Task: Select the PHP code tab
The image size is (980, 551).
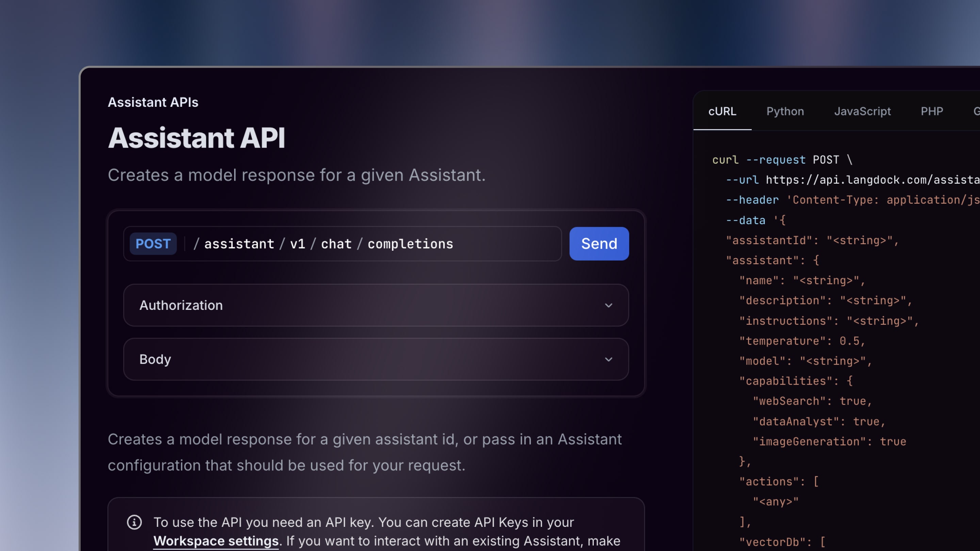Action: click(932, 111)
